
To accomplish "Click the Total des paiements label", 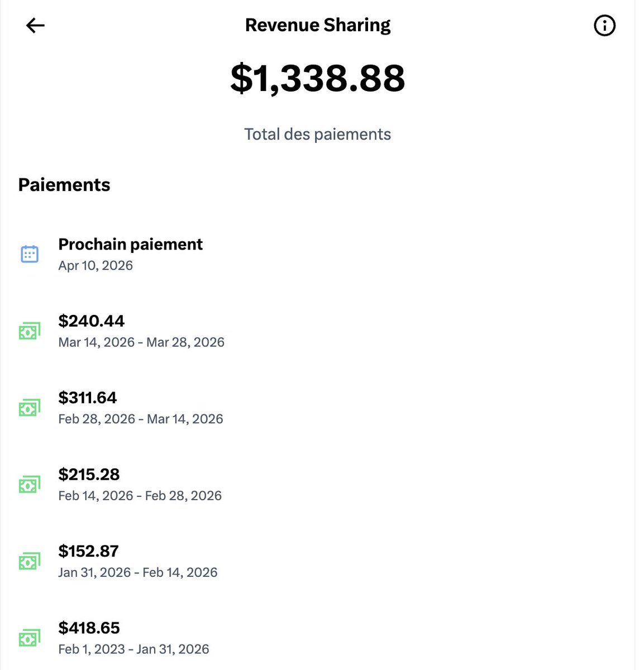I will tap(317, 134).
